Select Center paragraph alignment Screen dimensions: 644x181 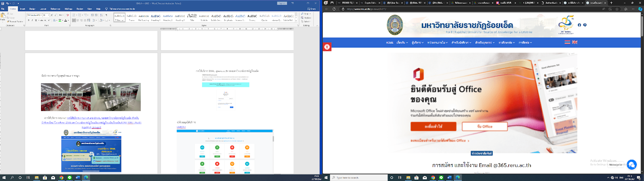(x=78, y=20)
